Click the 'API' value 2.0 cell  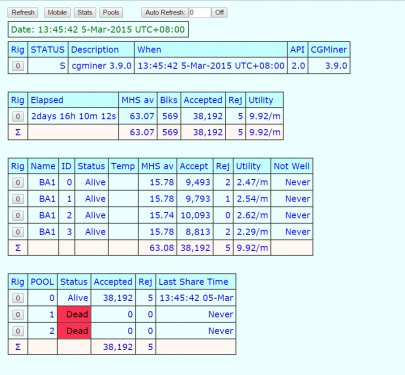click(298, 66)
